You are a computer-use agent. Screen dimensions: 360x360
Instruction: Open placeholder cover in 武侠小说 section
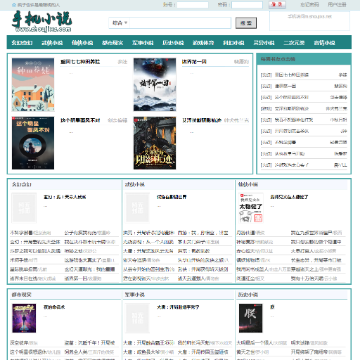click(x=137, y=207)
